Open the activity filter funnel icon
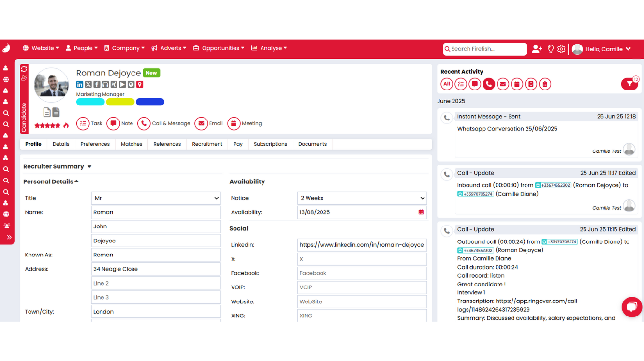 (x=629, y=84)
